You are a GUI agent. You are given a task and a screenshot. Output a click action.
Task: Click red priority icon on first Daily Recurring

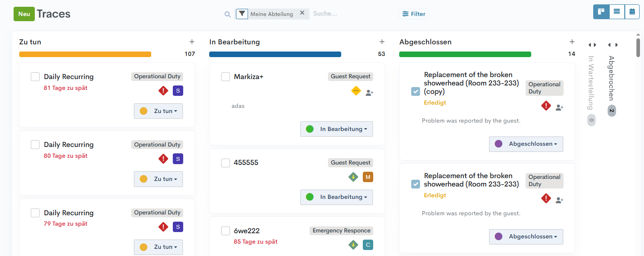pyautogui.click(x=163, y=91)
